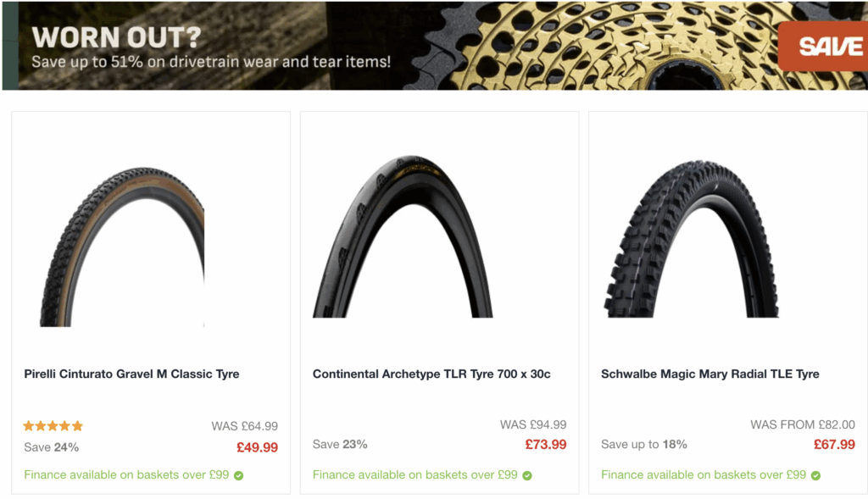
Task: Click Finance available text on Pirelli card
Action: (x=126, y=474)
